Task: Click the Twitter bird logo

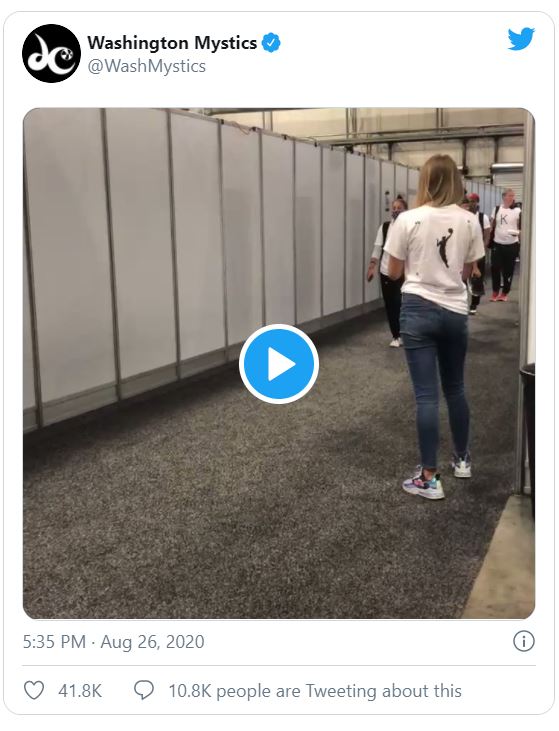Action: click(521, 39)
